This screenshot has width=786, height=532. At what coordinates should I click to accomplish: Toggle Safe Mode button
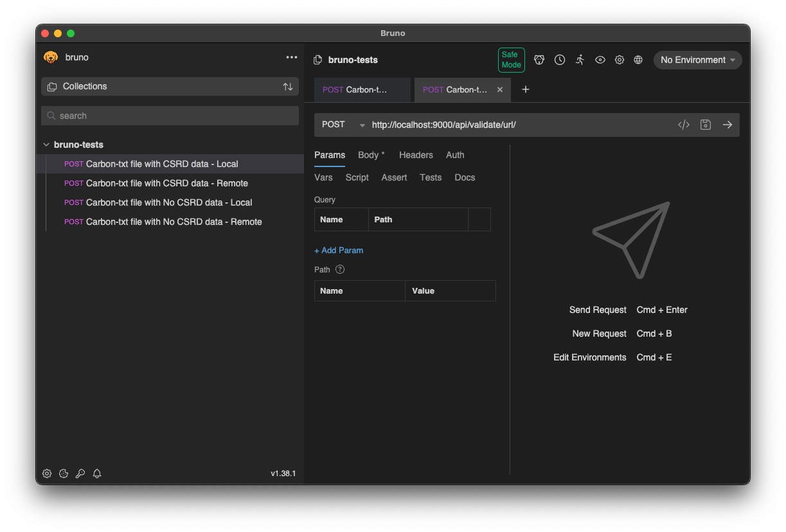coord(512,60)
